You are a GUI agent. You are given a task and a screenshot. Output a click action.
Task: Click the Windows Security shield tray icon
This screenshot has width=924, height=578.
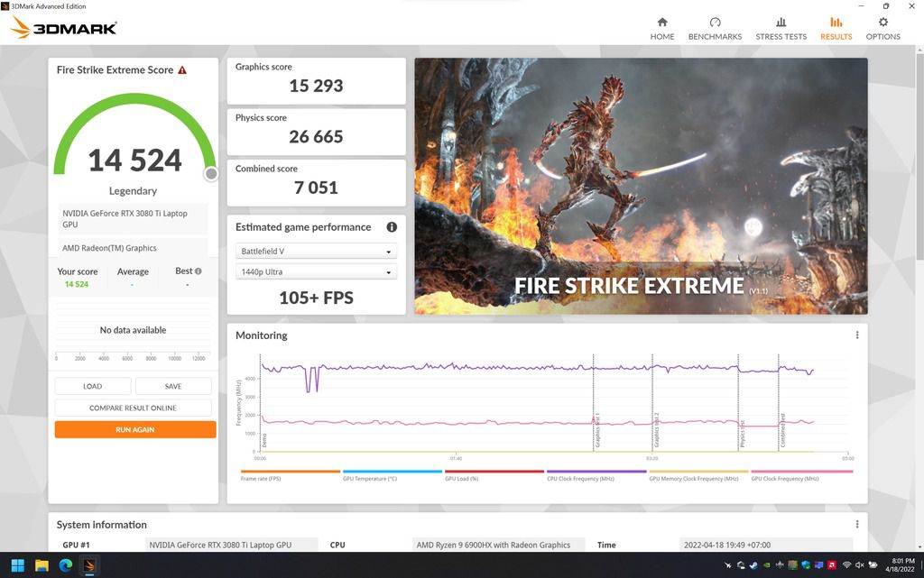click(x=806, y=565)
